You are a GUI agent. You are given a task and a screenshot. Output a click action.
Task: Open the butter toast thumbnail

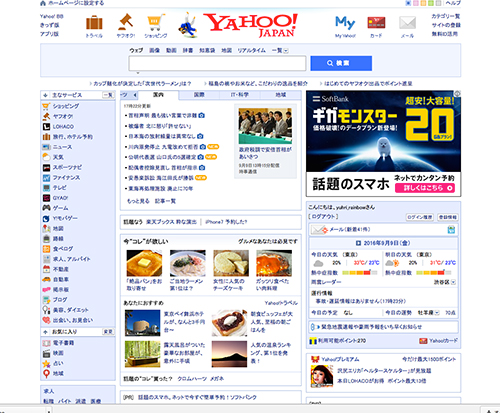(x=144, y=263)
